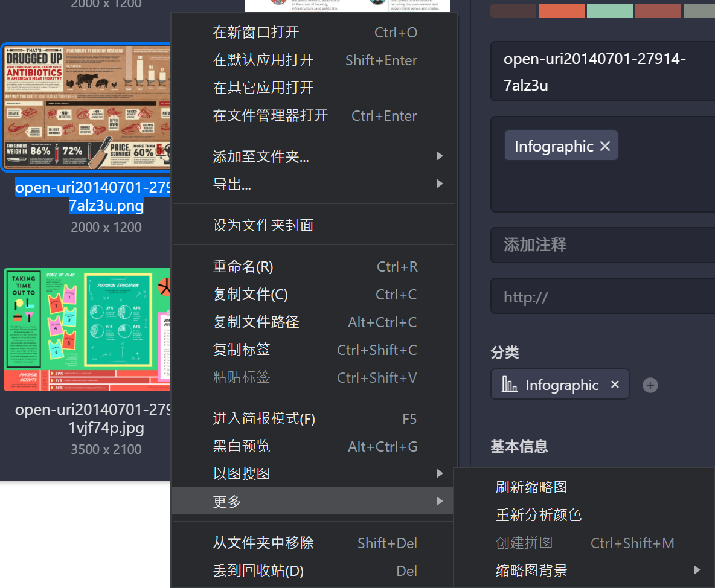Viewport: 715px width, 588px height.
Task: Click the file name 7alz3u.png
Action: tap(106, 206)
